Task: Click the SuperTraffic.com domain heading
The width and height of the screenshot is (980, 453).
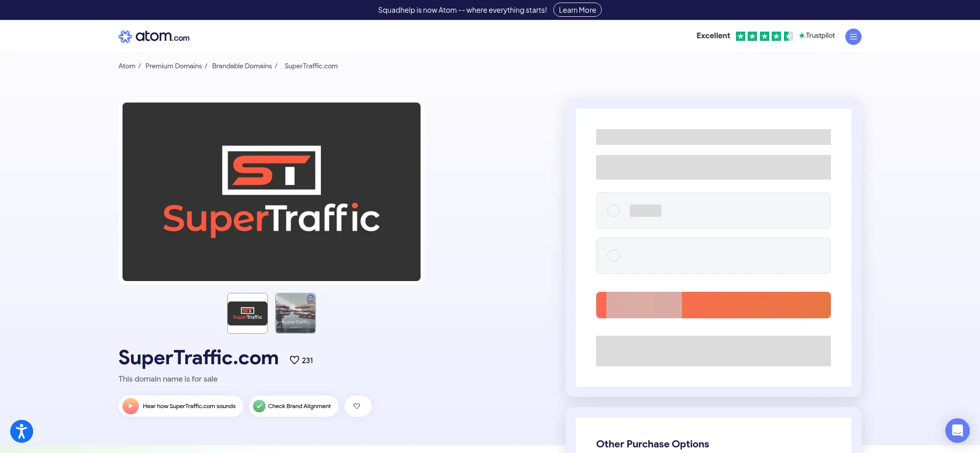Action: [199, 358]
